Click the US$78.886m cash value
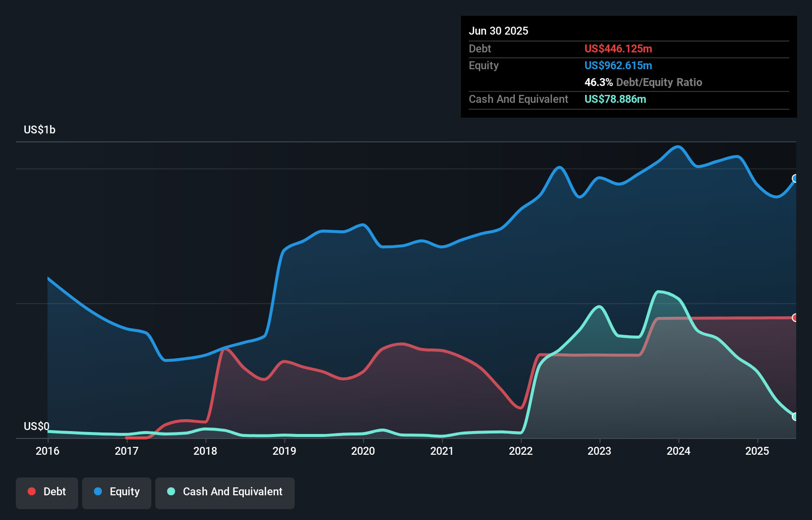Viewport: 812px width, 520px height. (x=615, y=99)
